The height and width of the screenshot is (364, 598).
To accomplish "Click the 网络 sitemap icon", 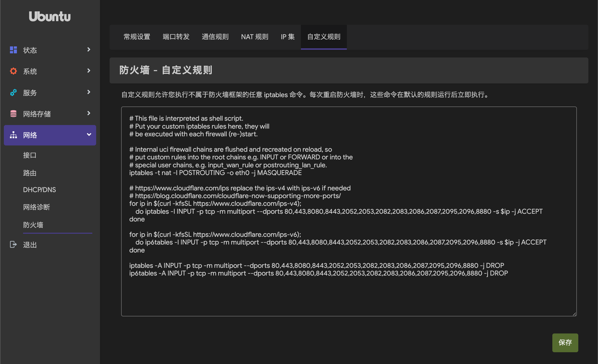I will [13, 135].
